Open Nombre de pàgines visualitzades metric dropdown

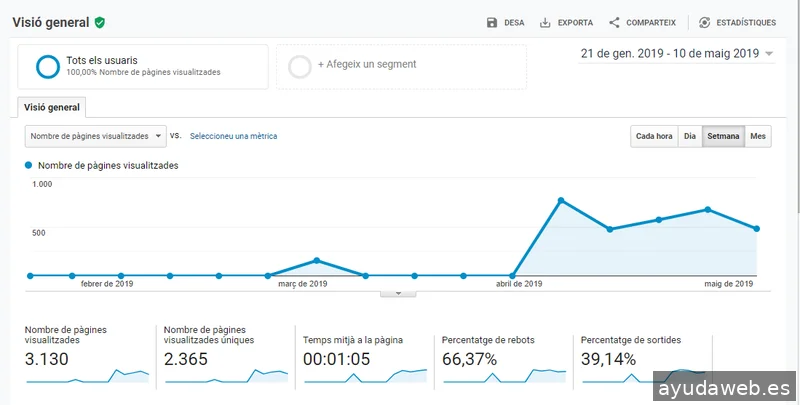[95, 136]
